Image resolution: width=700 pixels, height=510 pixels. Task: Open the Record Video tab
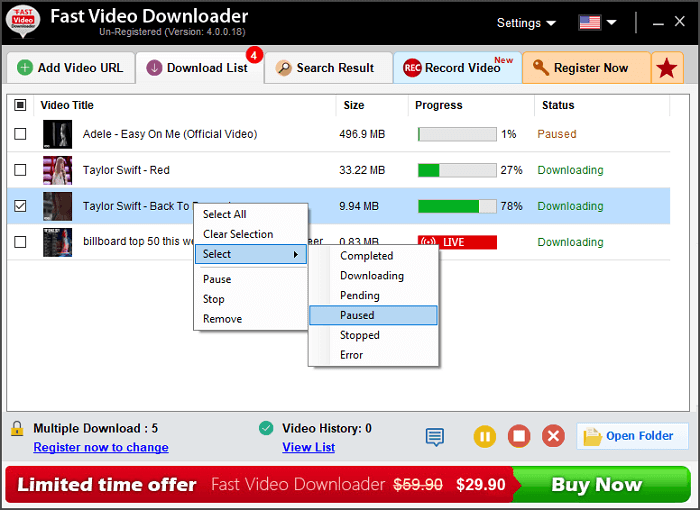[x=457, y=68]
